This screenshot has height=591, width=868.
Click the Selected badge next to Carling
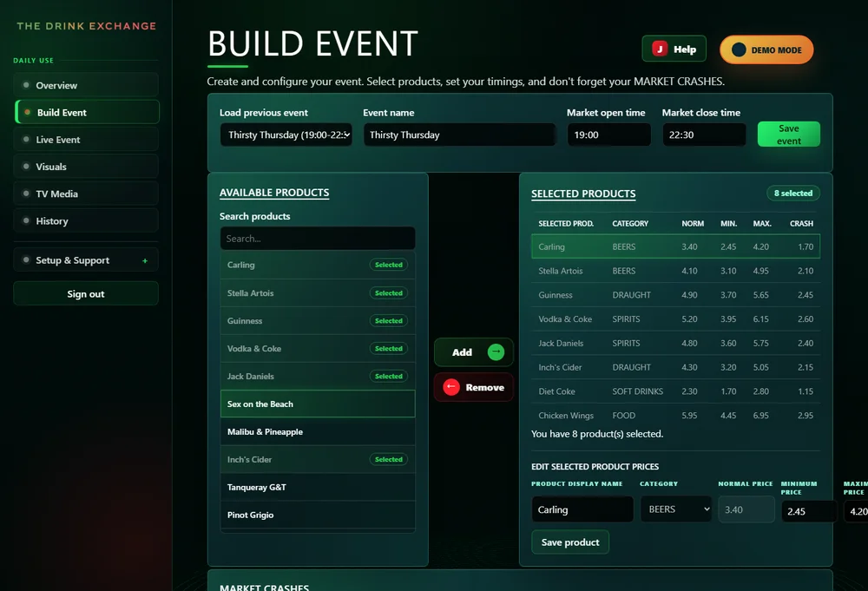tap(389, 265)
